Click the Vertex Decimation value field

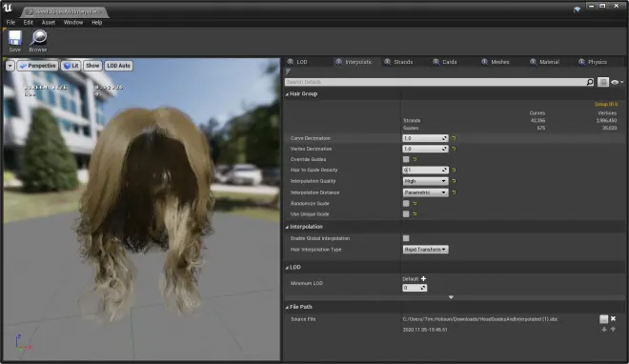click(425, 149)
